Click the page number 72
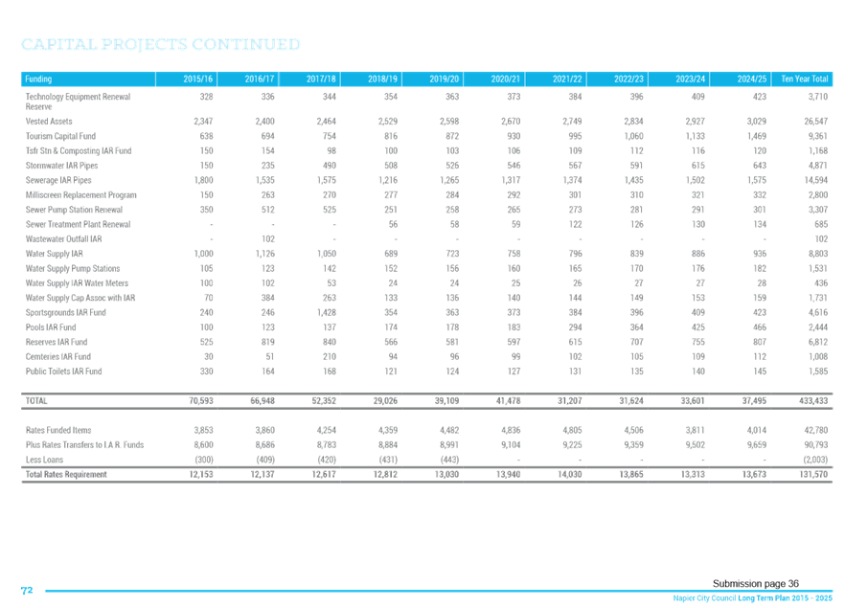 point(27,591)
